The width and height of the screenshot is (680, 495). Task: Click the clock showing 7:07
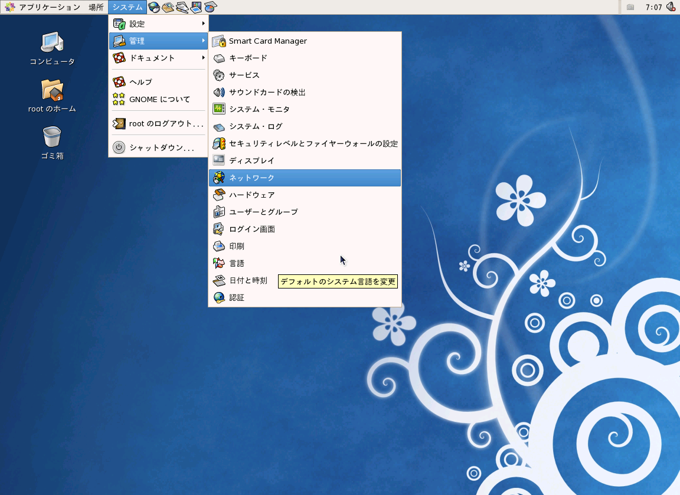pos(653,7)
